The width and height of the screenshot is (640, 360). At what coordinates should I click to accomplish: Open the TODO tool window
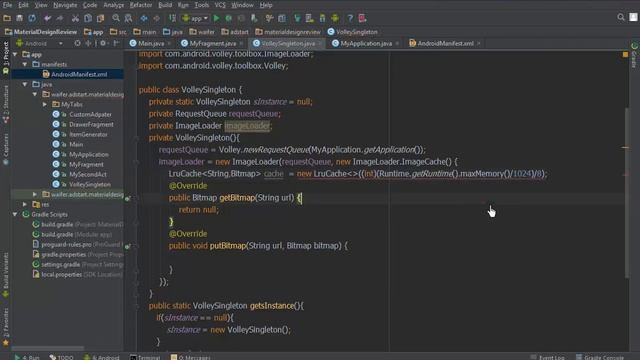(x=61, y=357)
